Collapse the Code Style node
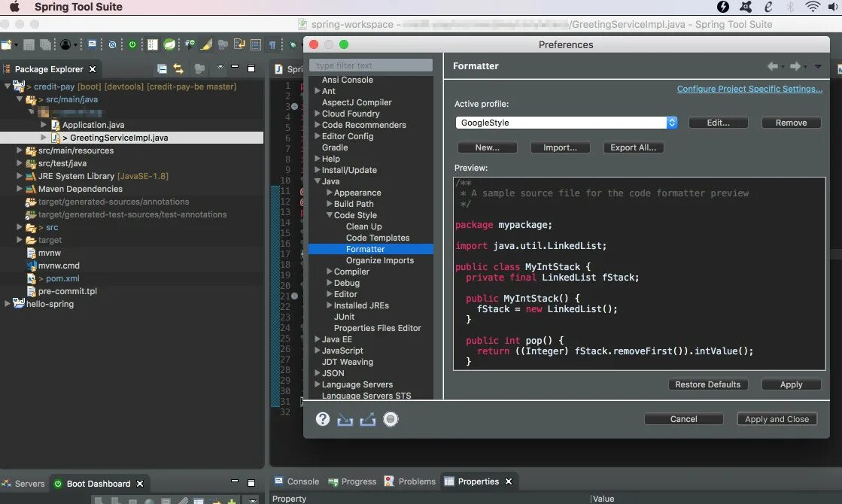 (329, 215)
